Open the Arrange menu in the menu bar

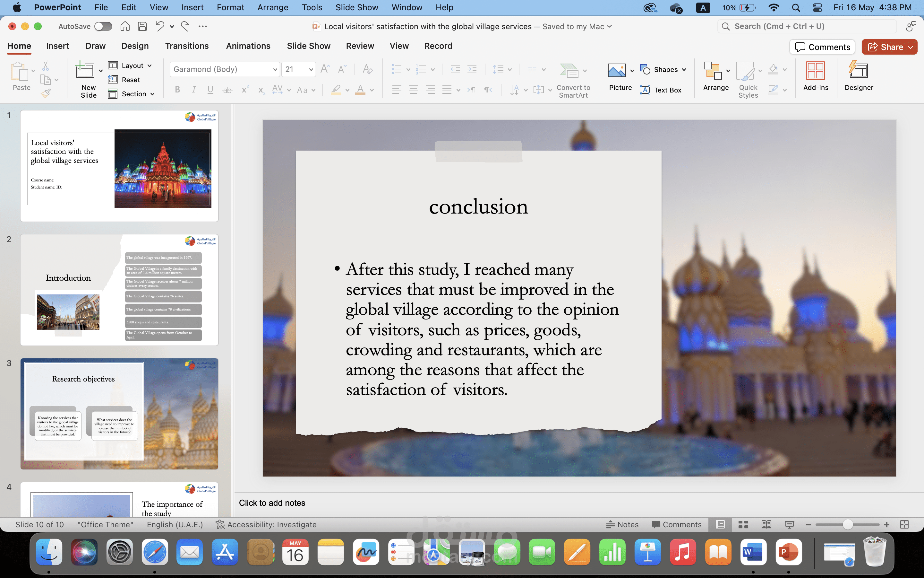pyautogui.click(x=273, y=7)
